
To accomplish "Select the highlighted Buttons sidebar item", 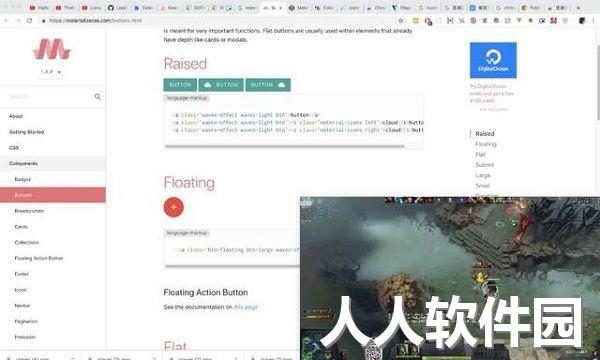I will (52, 195).
